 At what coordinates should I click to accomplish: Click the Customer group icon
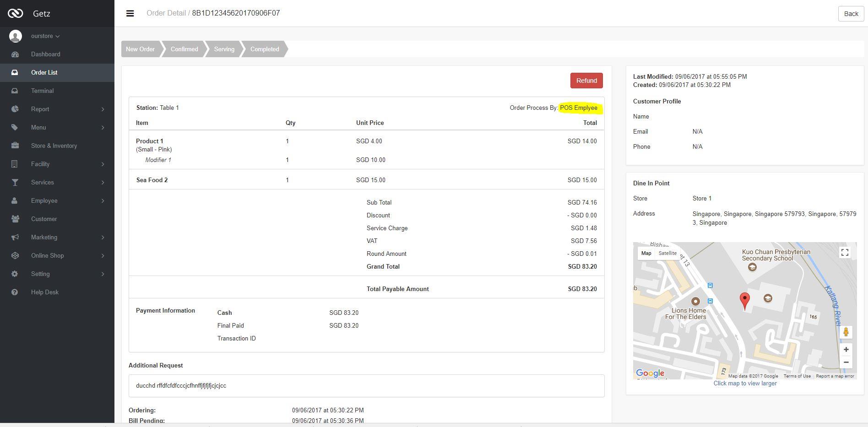coord(15,219)
